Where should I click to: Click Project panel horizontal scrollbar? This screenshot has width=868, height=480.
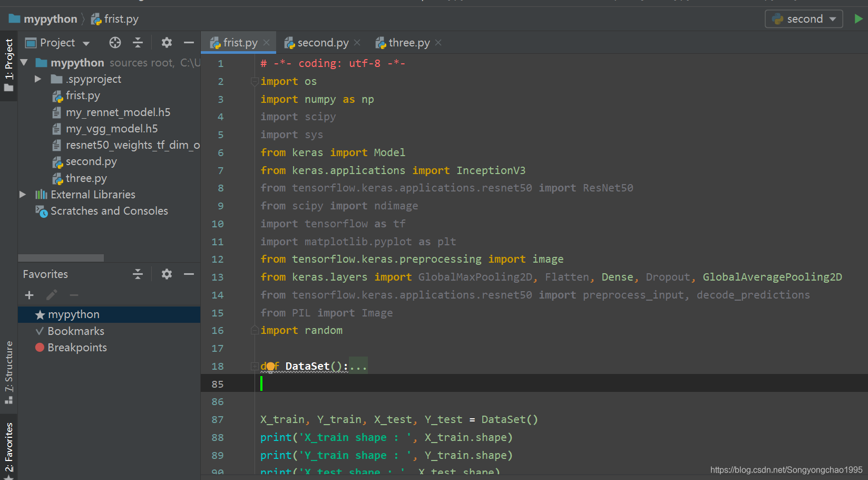pyautogui.click(x=61, y=258)
